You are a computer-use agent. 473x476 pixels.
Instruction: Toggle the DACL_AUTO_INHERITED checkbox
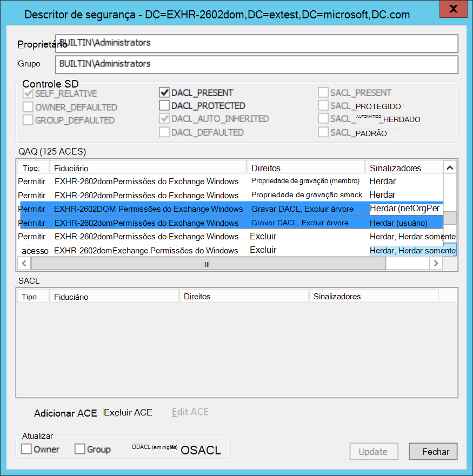[x=164, y=118]
